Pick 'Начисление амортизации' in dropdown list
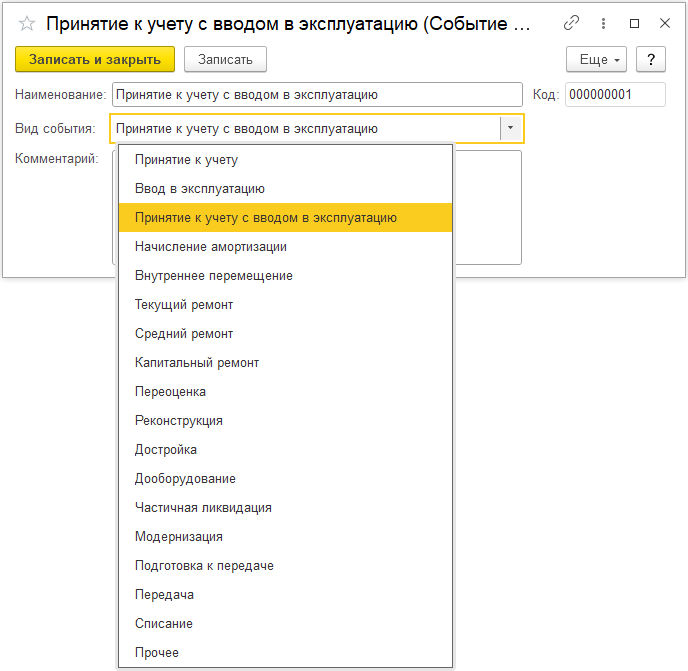This screenshot has width=688, height=671. (x=210, y=246)
